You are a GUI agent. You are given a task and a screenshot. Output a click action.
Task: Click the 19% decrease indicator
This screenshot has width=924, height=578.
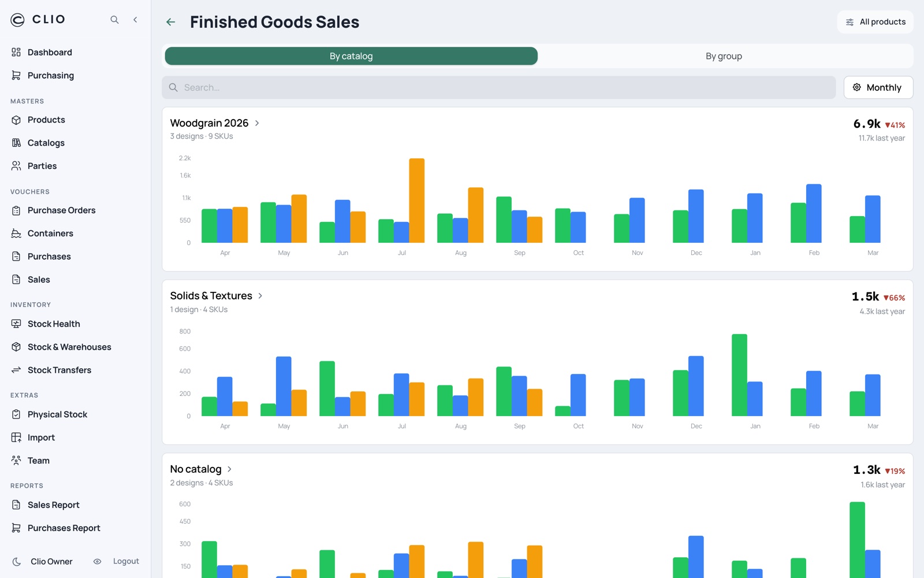895,471
